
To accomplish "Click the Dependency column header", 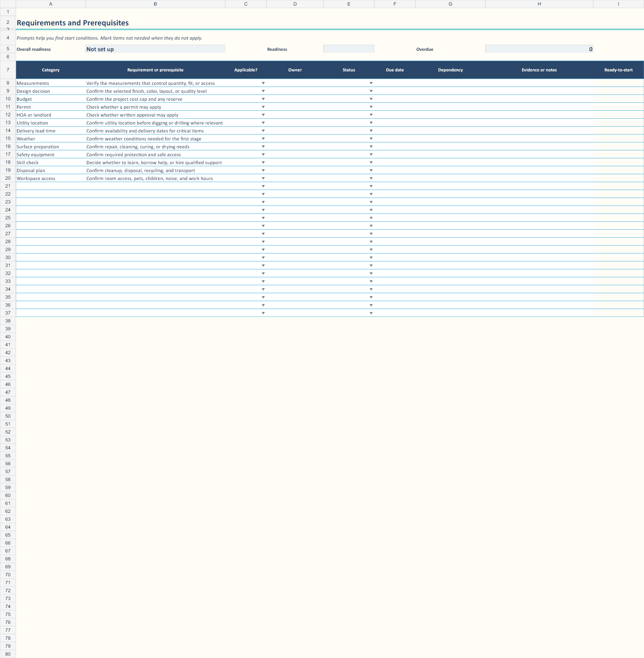I will tap(450, 70).
